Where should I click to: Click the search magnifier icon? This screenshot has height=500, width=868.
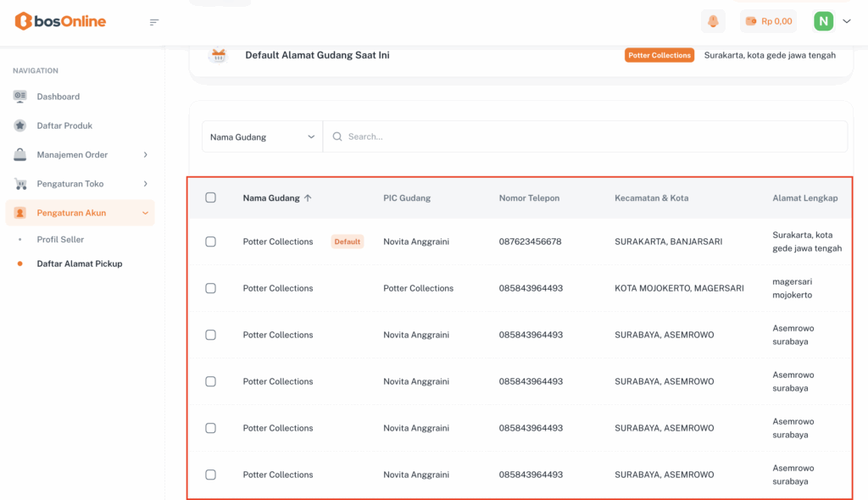click(337, 136)
